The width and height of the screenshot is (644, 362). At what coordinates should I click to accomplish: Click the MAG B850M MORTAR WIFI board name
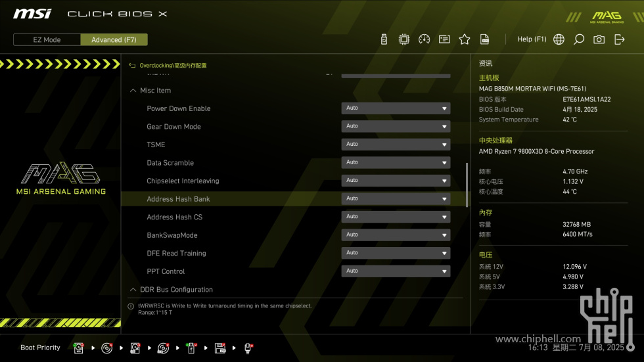[x=532, y=89]
